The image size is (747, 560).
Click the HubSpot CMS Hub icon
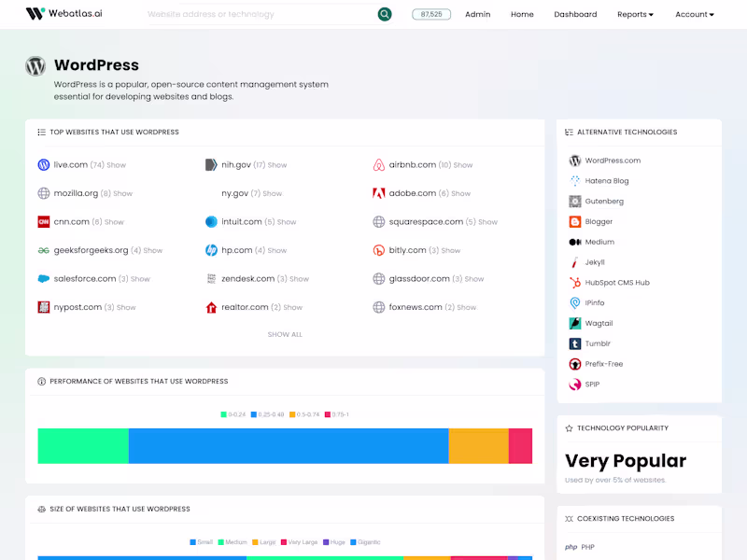tap(575, 283)
